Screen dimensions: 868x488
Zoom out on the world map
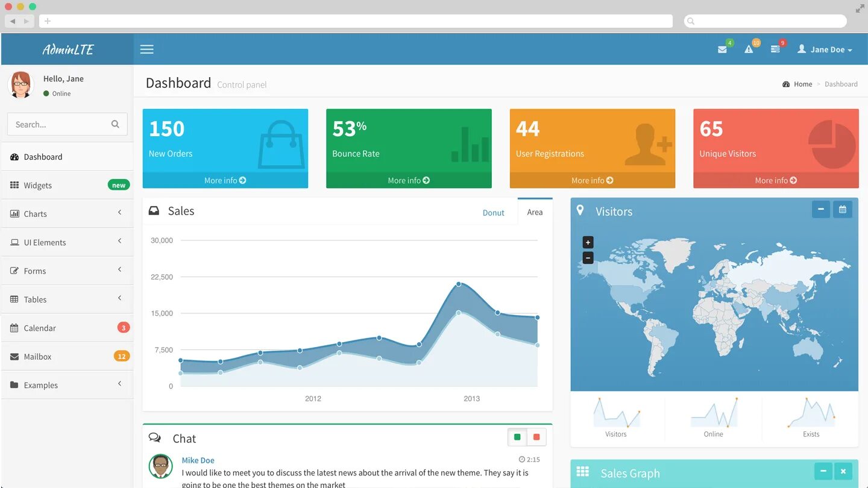click(588, 258)
